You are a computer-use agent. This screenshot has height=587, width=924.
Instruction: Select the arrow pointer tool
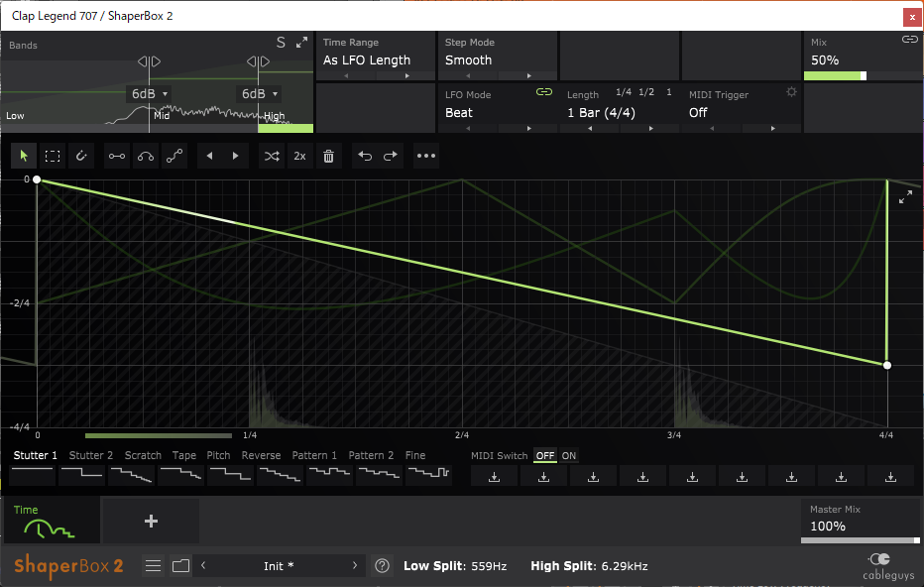coord(24,156)
